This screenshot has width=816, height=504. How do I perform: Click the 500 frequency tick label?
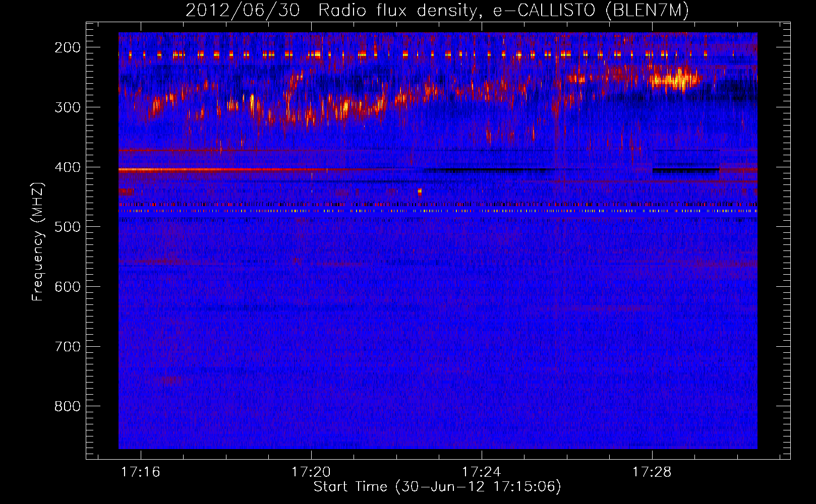[x=67, y=227]
